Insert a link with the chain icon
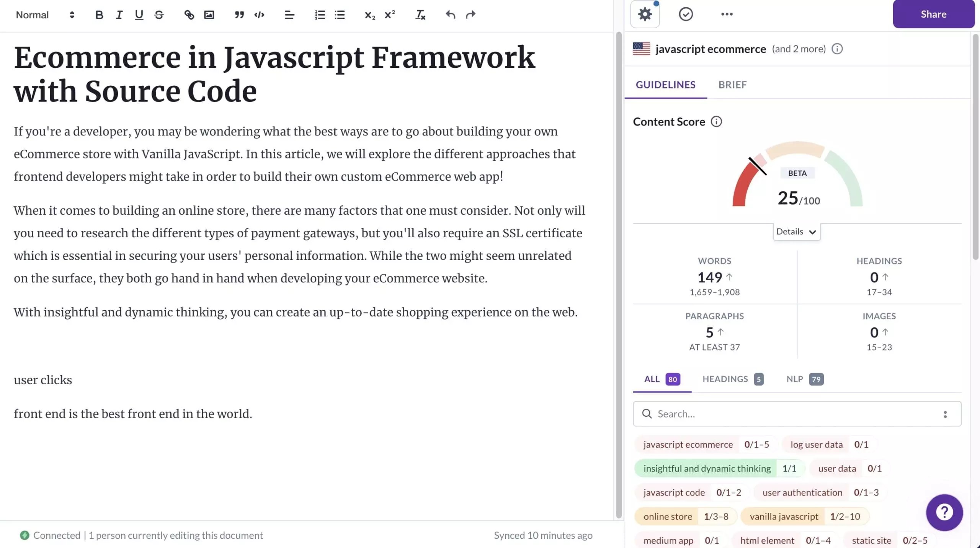Screen dimensions: 980x548 click(189, 15)
